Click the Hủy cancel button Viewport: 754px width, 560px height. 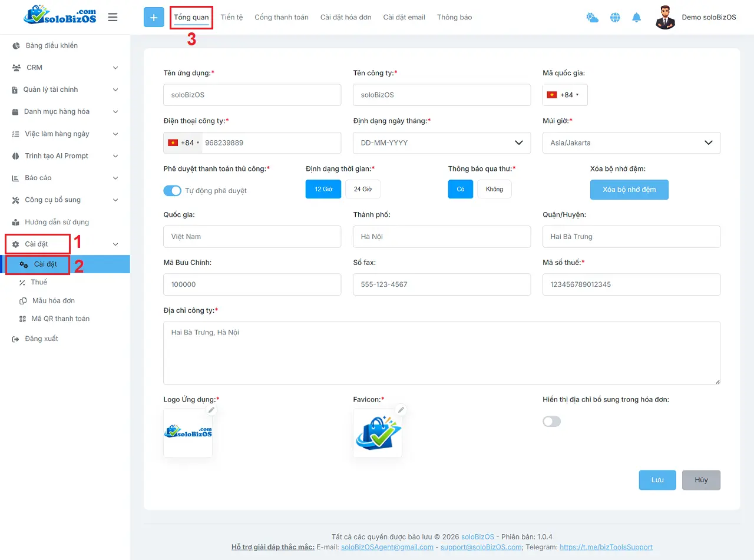click(x=701, y=480)
